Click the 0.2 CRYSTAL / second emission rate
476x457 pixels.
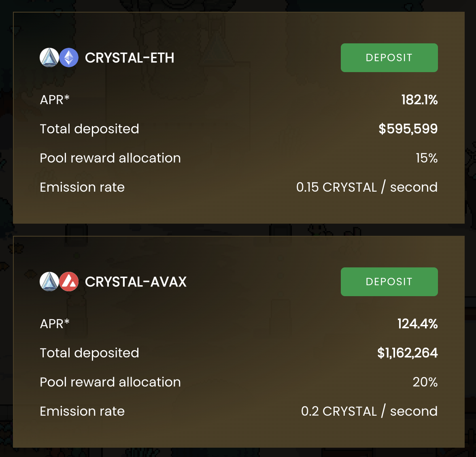[x=370, y=411]
